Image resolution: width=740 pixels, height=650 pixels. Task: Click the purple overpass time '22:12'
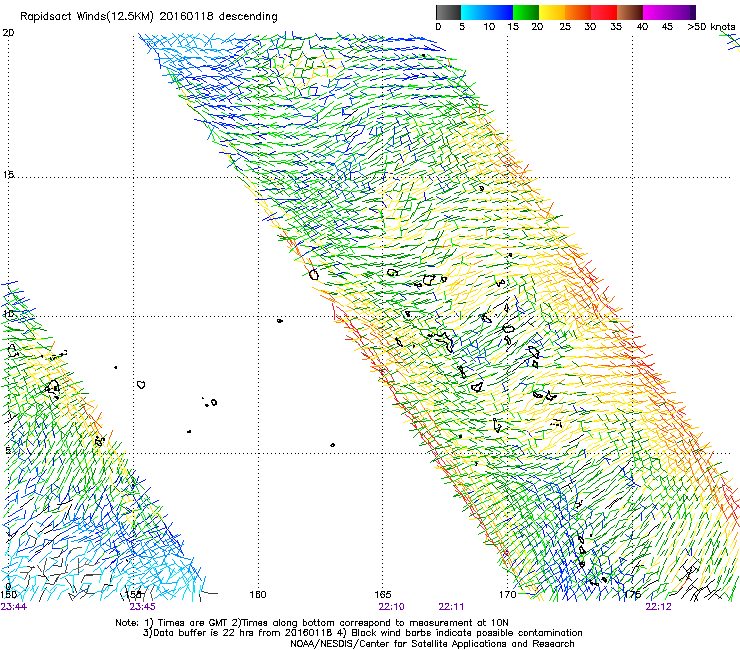(x=658, y=607)
